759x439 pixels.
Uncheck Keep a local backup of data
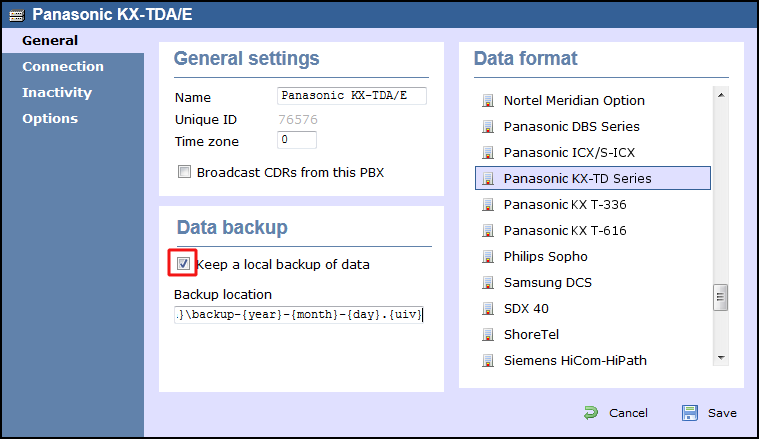pos(183,263)
